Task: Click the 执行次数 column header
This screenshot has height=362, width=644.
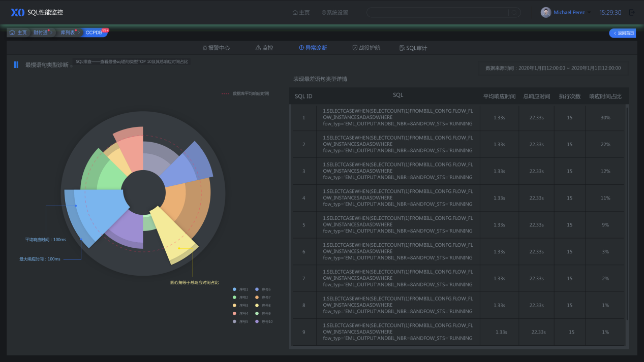Action: tap(570, 96)
